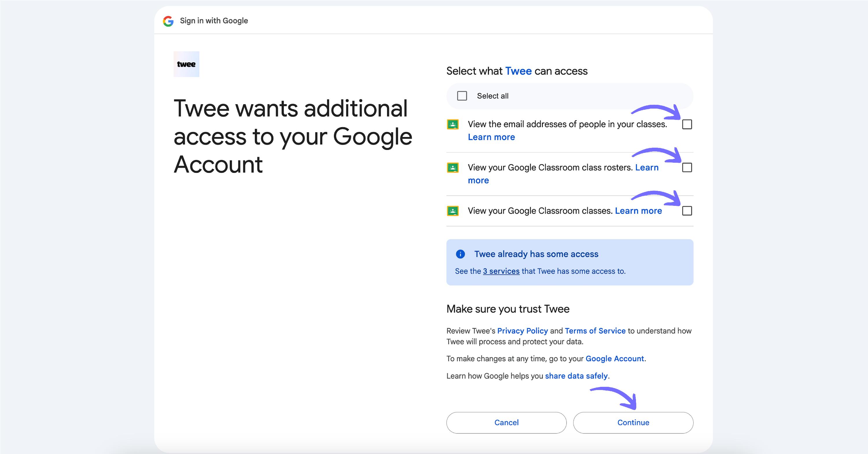868x454 pixels.
Task: Click Classroom icon beside email addresses permission
Action: pos(453,125)
